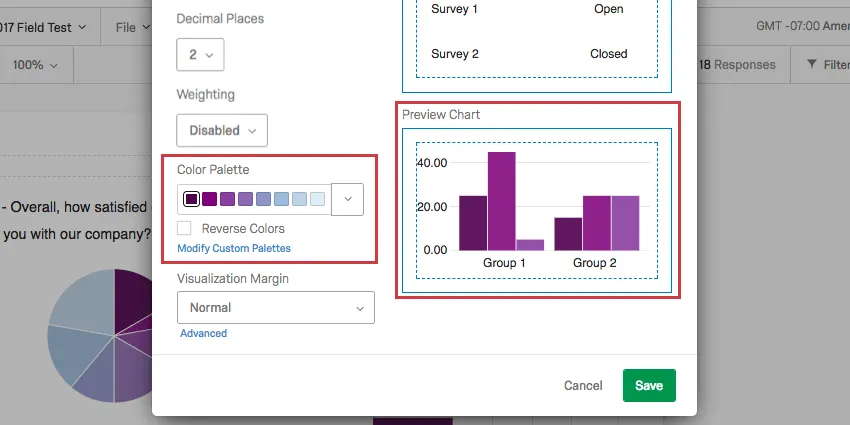Expand the Weighting Disabled dropdown
Viewport: 850px width, 425px height.
222,130
